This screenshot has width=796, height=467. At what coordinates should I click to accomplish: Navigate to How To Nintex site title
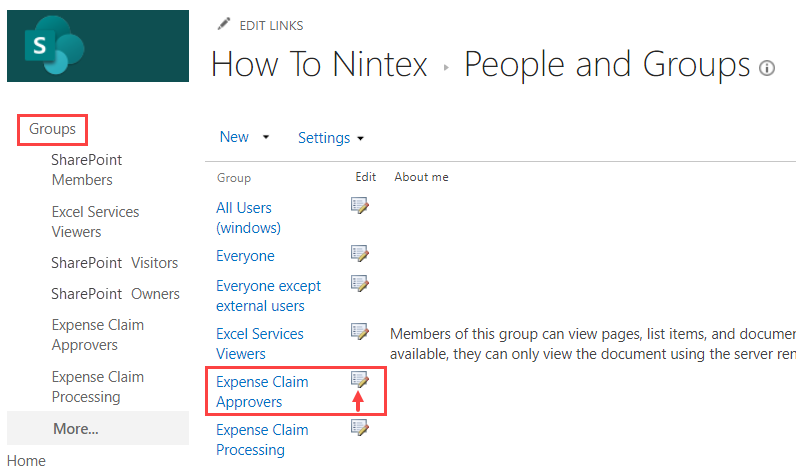pos(319,65)
